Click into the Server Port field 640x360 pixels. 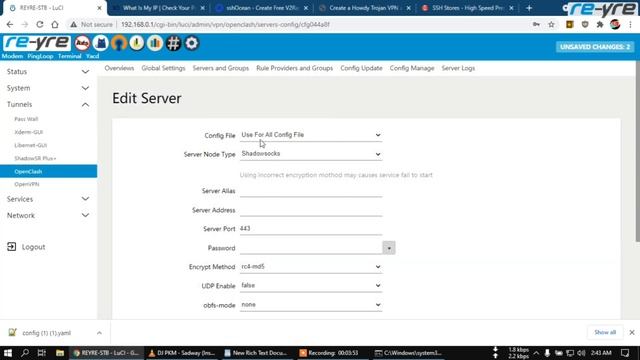(x=311, y=229)
